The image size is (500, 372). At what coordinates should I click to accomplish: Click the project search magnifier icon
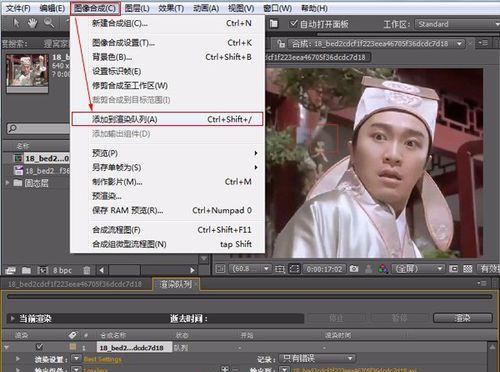pyautogui.click(x=12, y=128)
